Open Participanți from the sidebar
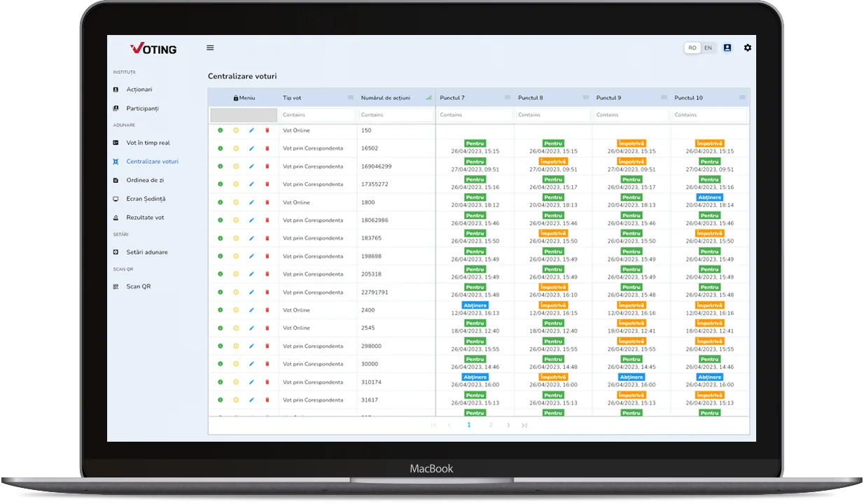Viewport: 864px width, 504px height. pos(142,108)
